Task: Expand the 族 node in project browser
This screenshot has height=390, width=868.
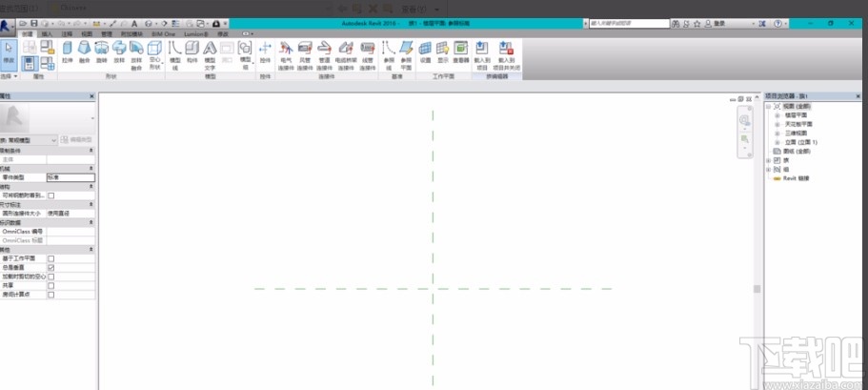Action: [x=768, y=160]
